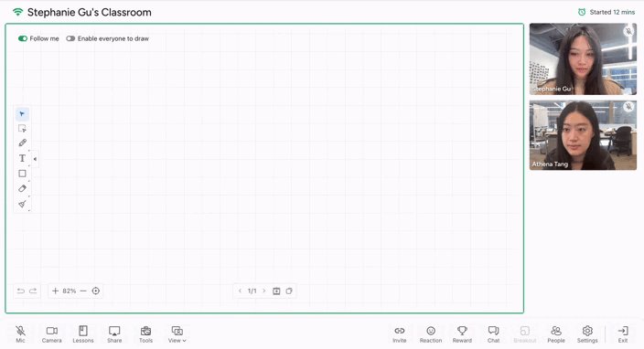Click Athena Tang's video tile
The width and height of the screenshot is (644, 349).
(583, 135)
